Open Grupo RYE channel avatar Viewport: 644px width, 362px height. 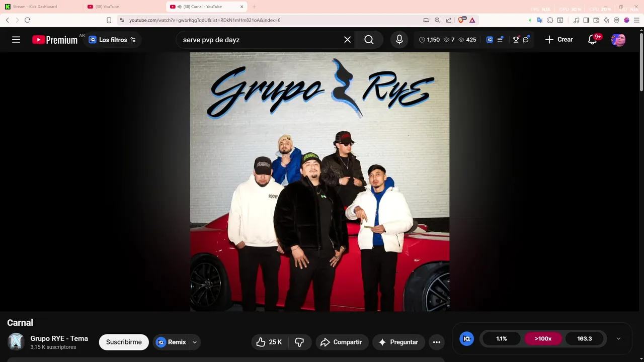(16, 342)
